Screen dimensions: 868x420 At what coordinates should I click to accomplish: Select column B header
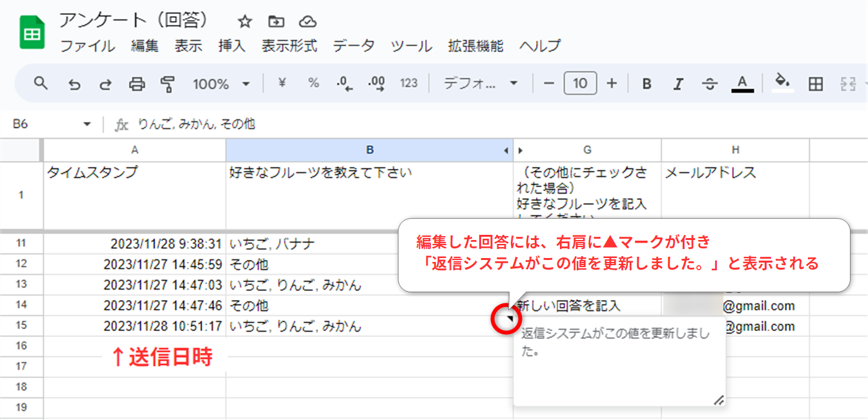(x=369, y=150)
